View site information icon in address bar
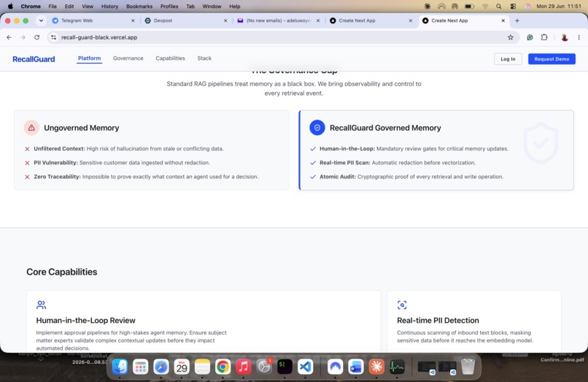This screenshot has width=588, height=382. [x=54, y=37]
